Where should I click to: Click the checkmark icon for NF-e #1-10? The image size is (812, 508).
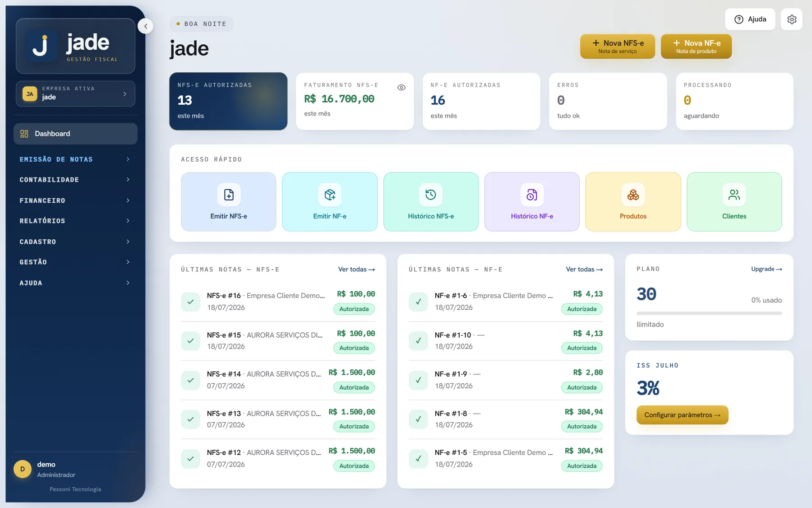point(418,341)
